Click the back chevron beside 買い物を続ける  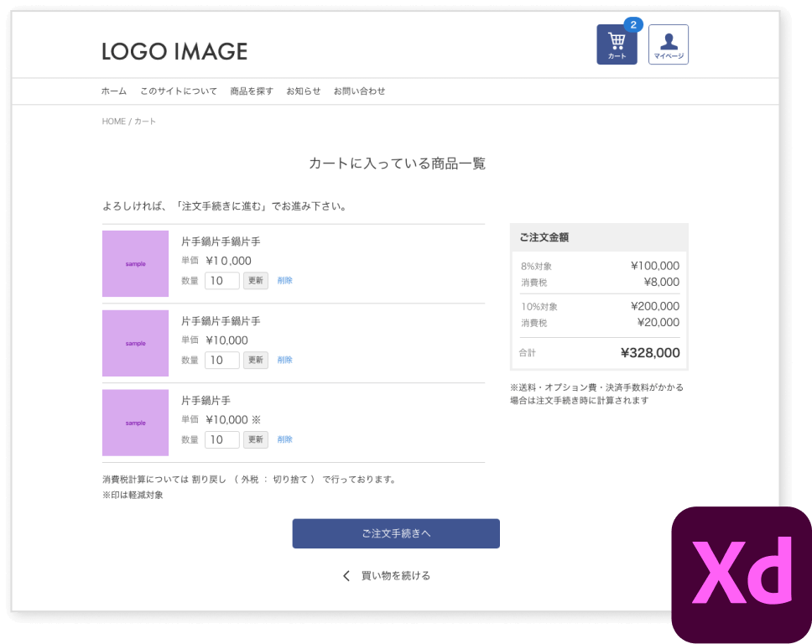pyautogui.click(x=346, y=576)
